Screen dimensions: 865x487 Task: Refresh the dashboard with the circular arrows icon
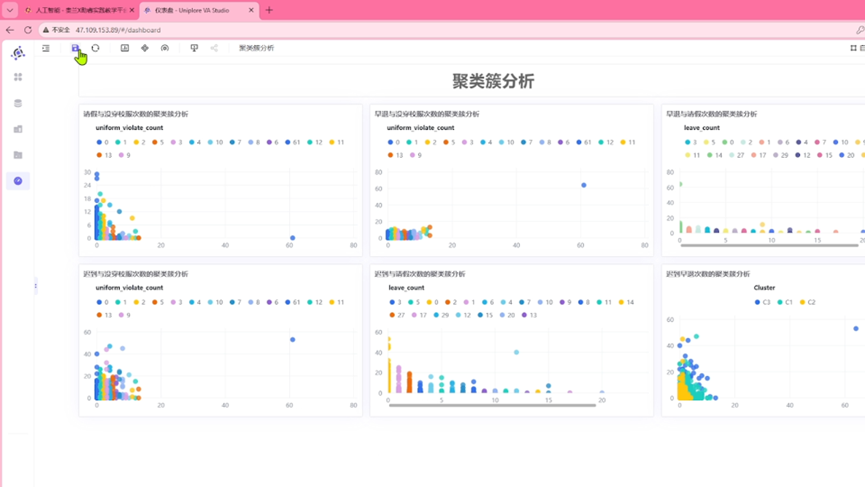coord(95,48)
